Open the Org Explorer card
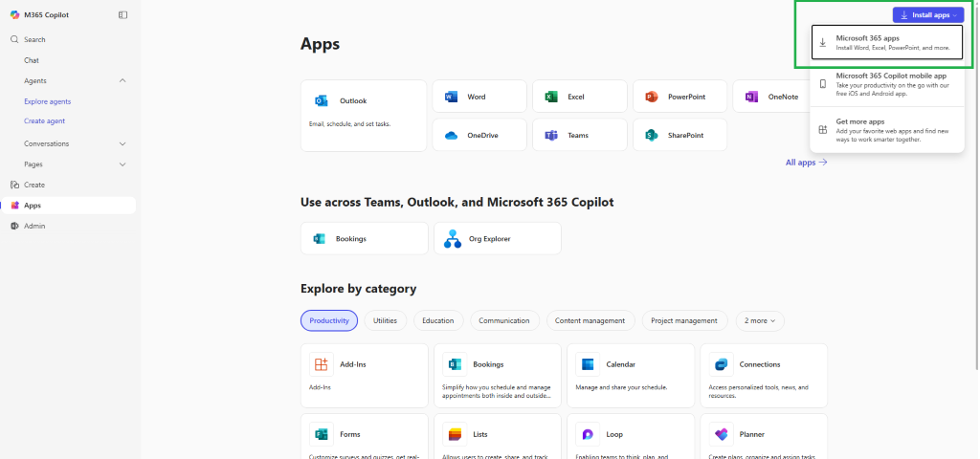The image size is (980, 459). click(x=498, y=238)
